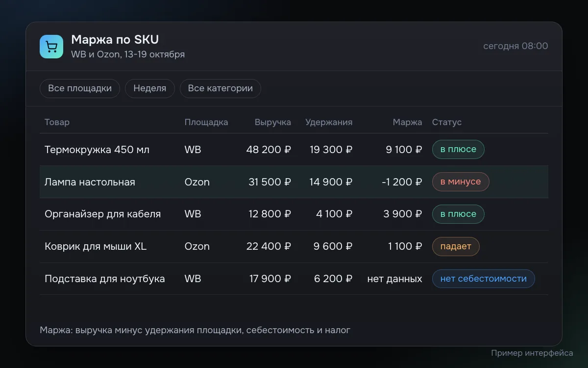Image resolution: width=588 pixels, height=368 pixels.
Task: Click 'WB' marketplace in Подставка row
Action: click(193, 279)
